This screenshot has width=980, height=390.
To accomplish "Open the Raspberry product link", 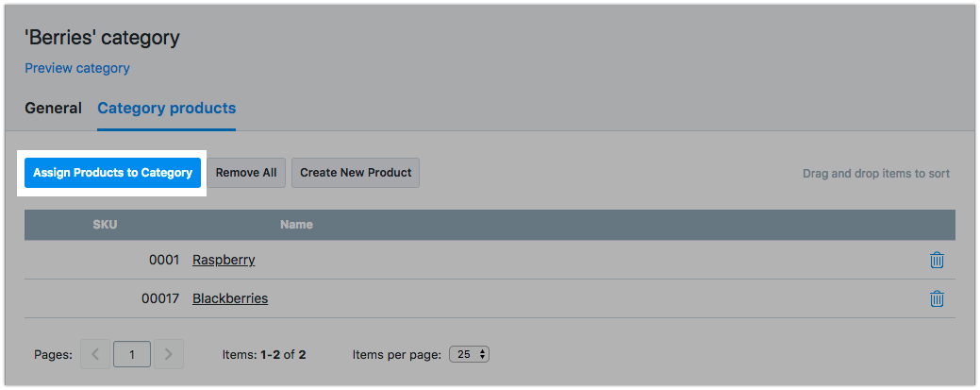I will coord(224,260).
